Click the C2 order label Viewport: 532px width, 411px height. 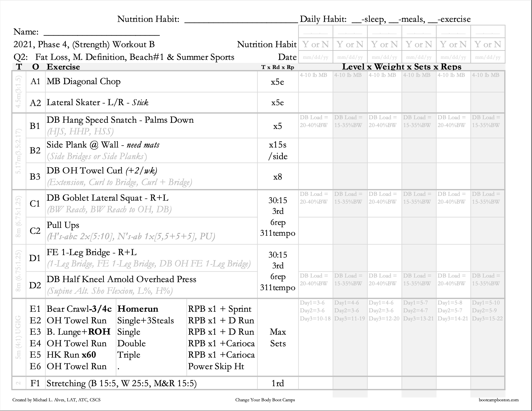(35, 231)
